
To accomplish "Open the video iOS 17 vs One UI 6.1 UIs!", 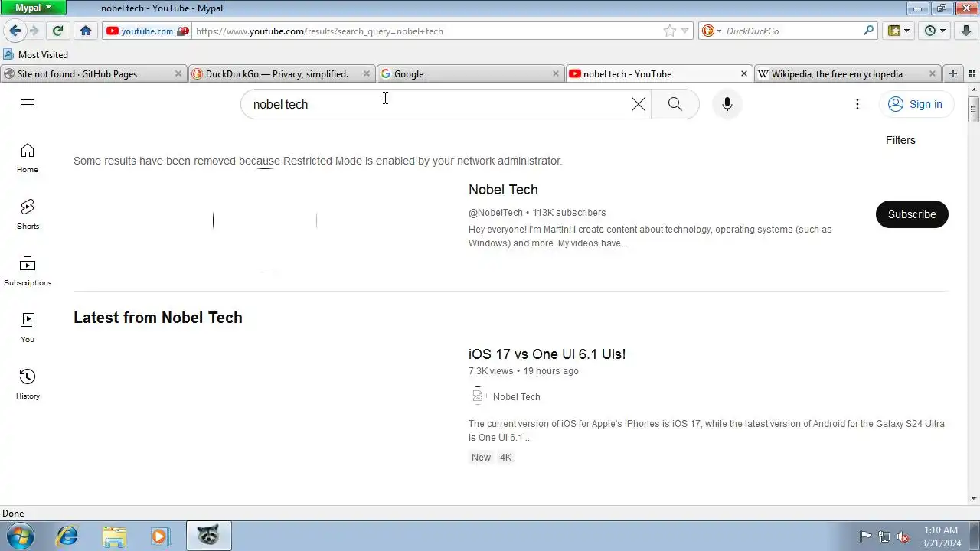I will 547,354.
